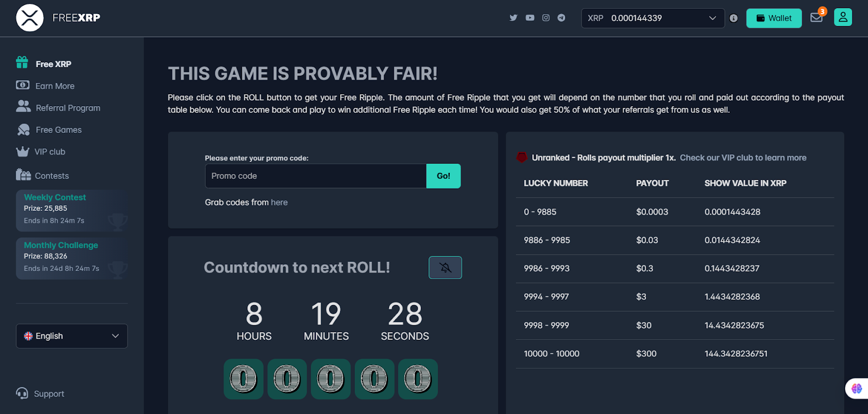Expand the XRP balance dropdown
868x414 pixels.
pos(653,18)
